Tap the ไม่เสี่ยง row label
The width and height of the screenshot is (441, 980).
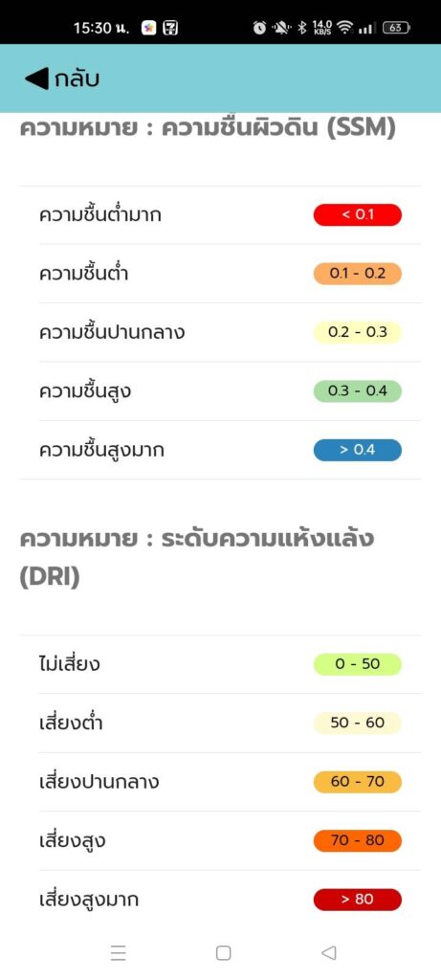[69, 664]
